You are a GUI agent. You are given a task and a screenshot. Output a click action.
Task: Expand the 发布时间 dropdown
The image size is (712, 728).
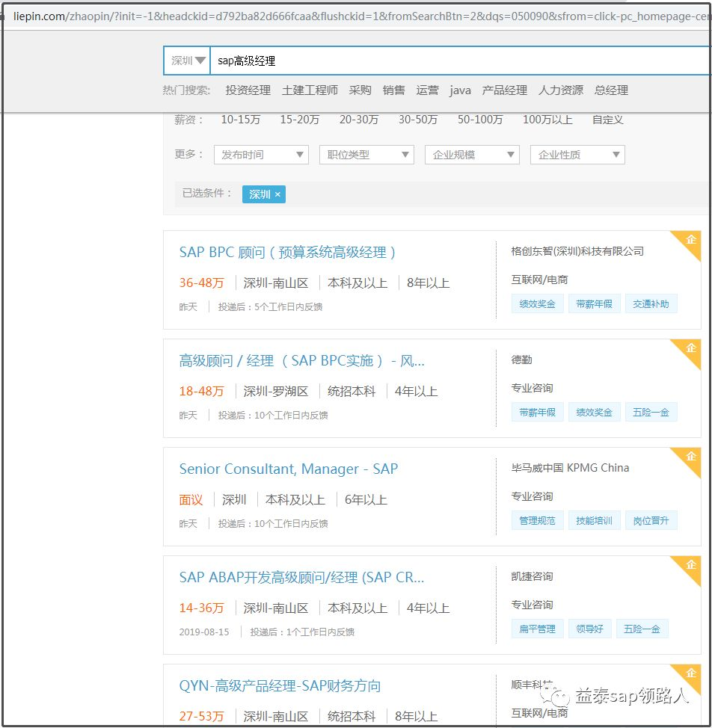pyautogui.click(x=262, y=155)
